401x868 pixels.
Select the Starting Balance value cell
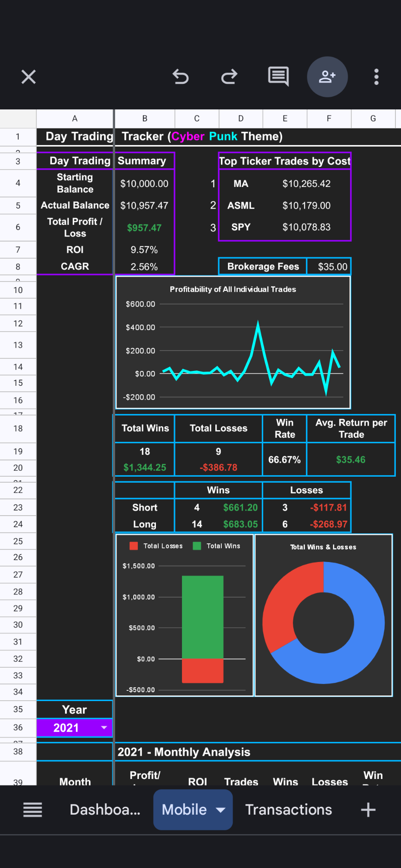(144, 184)
